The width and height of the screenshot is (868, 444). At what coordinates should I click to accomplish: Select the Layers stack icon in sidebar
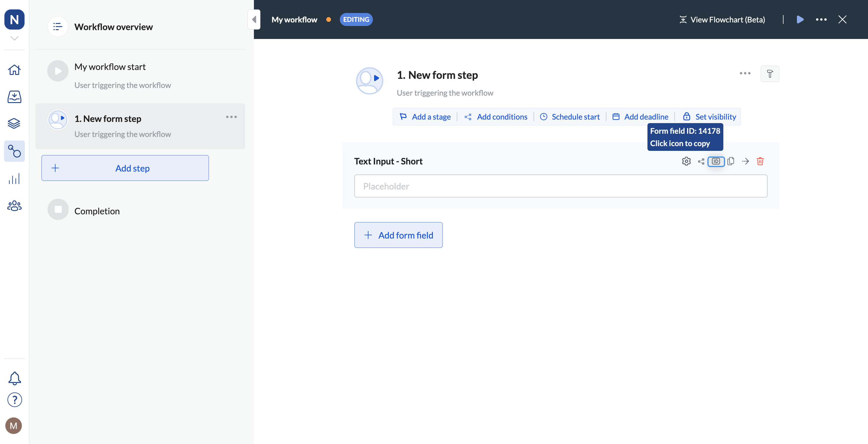click(14, 123)
